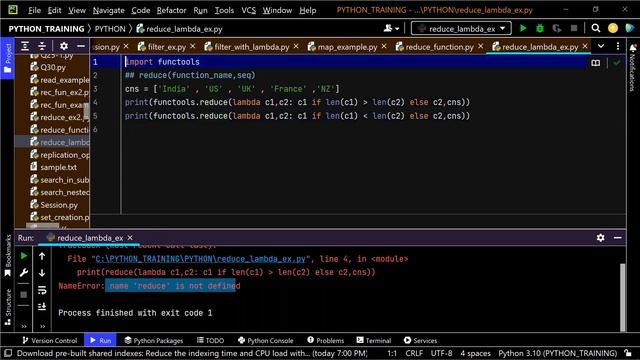640x360 pixels.
Task: Open the Refactor menu
Action: pyautogui.click(x=171, y=10)
